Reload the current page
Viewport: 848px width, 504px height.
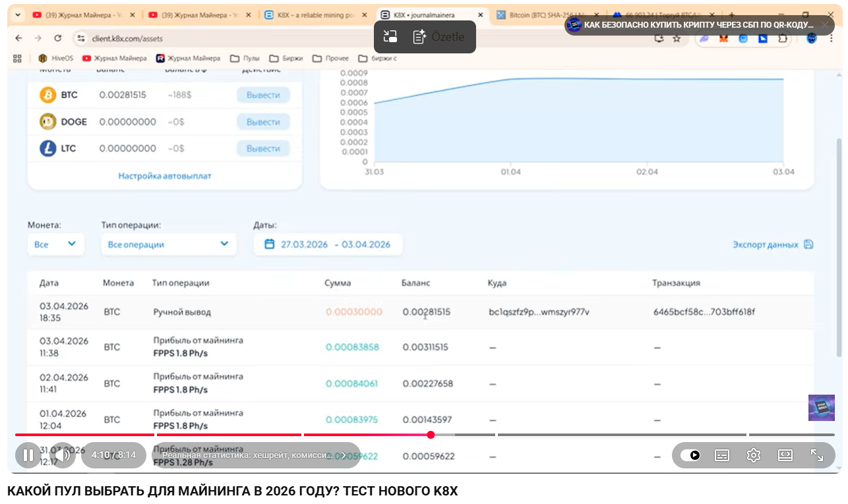(x=57, y=39)
